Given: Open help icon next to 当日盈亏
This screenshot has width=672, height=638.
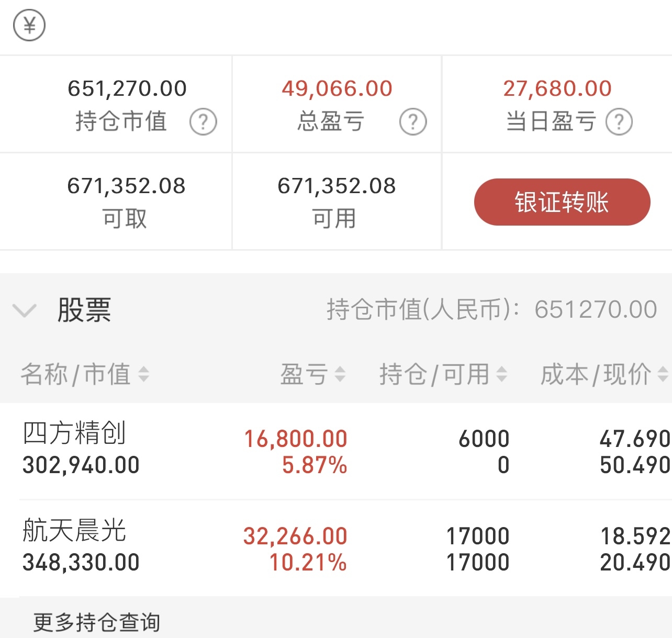Looking at the screenshot, I should click(x=619, y=122).
